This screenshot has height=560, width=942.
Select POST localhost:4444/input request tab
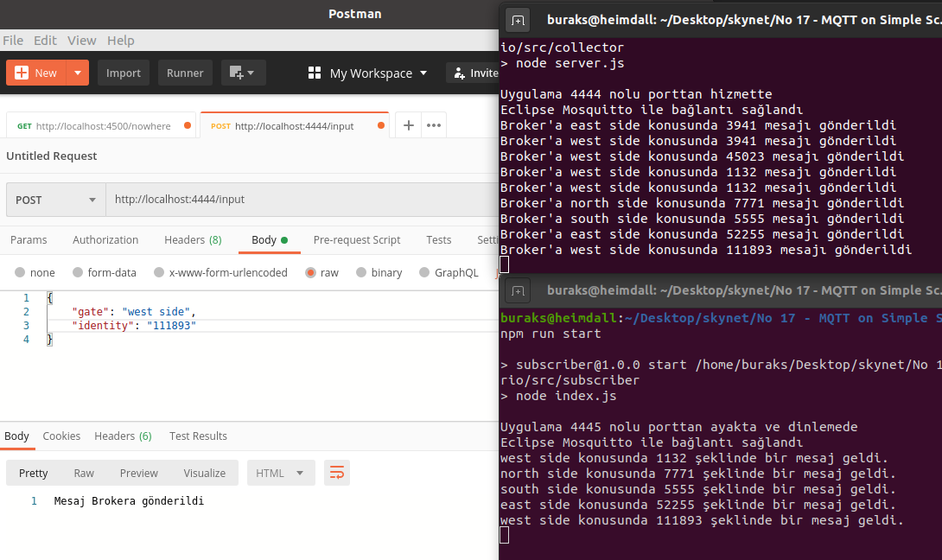(295, 125)
